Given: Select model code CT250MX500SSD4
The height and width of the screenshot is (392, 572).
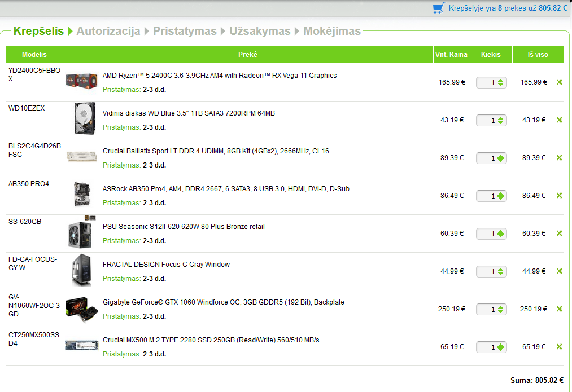Looking at the screenshot, I should coord(33,339).
